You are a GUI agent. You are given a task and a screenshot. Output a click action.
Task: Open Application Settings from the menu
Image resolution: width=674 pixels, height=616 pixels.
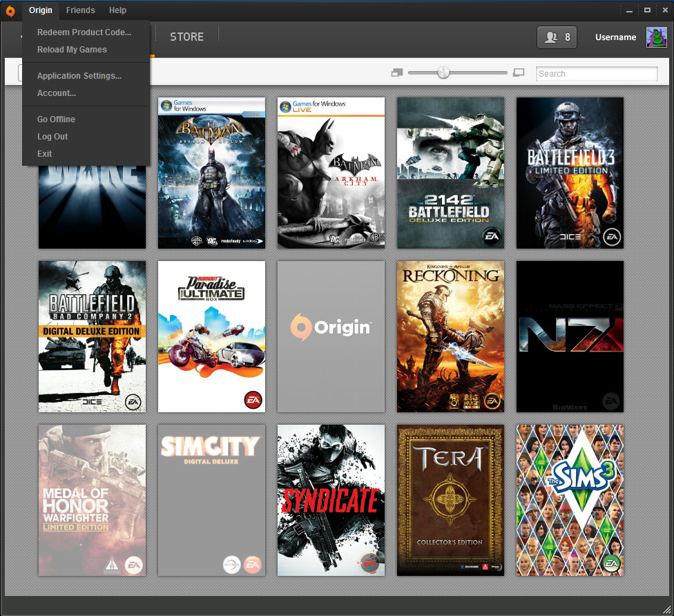pyautogui.click(x=79, y=76)
